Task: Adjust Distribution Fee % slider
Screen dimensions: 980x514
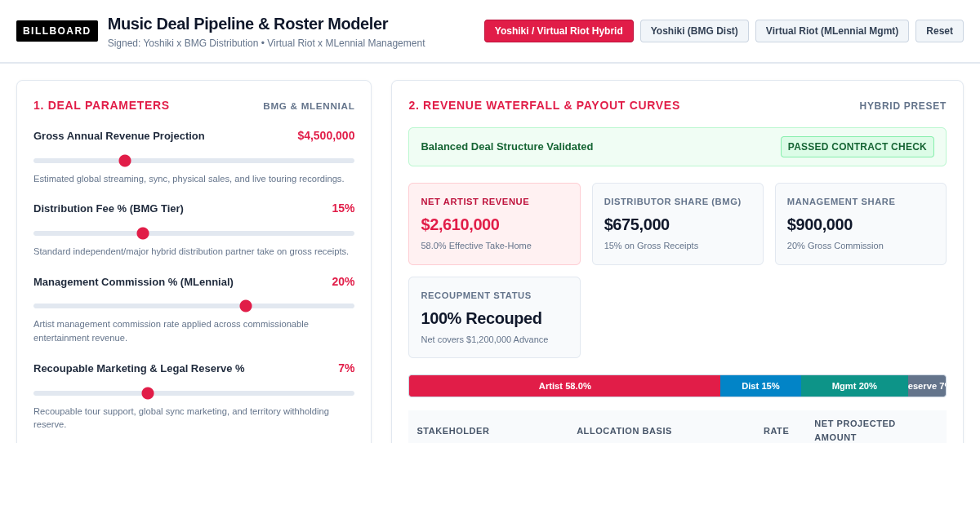Action: [x=194, y=233]
